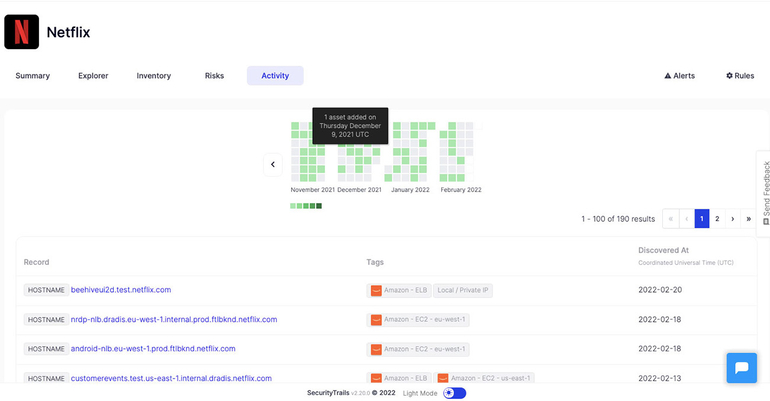
Task: Go to the next results page arrow
Action: point(733,219)
